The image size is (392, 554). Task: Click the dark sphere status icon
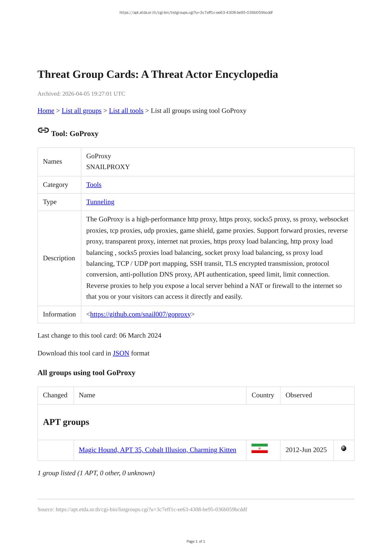(x=344, y=448)
